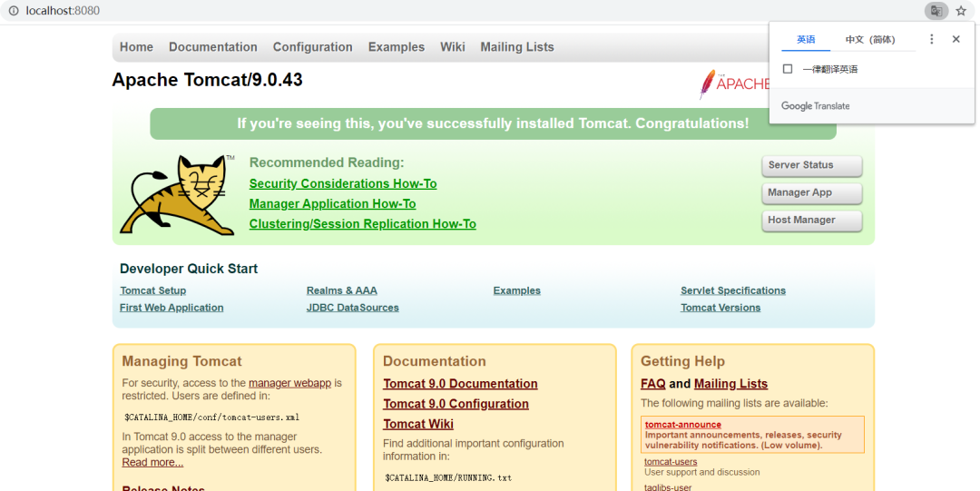Screen dimensions: 980x491
Task: Click Google Translate label in popup
Action: pyautogui.click(x=816, y=106)
